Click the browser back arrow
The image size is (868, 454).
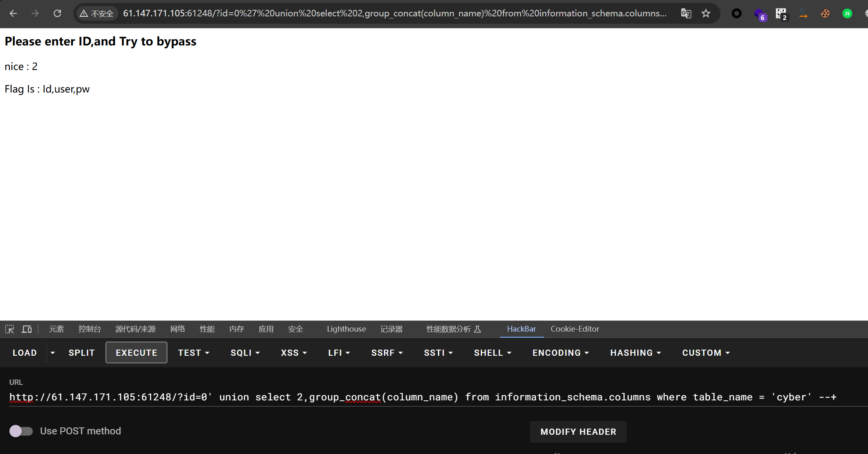tap(13, 14)
